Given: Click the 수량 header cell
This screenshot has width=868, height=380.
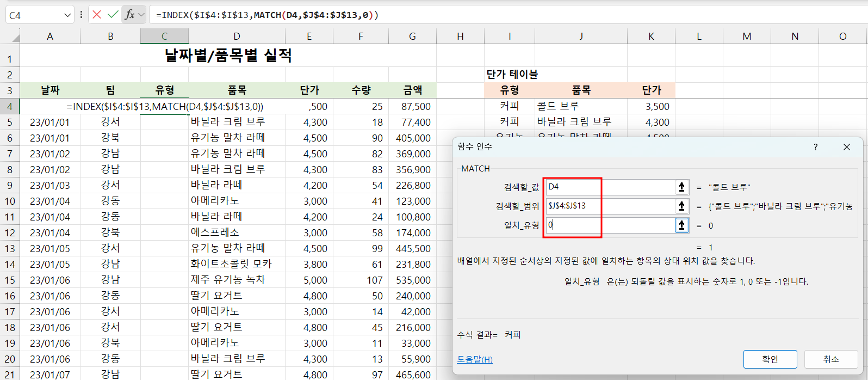Looking at the screenshot, I should (x=361, y=90).
